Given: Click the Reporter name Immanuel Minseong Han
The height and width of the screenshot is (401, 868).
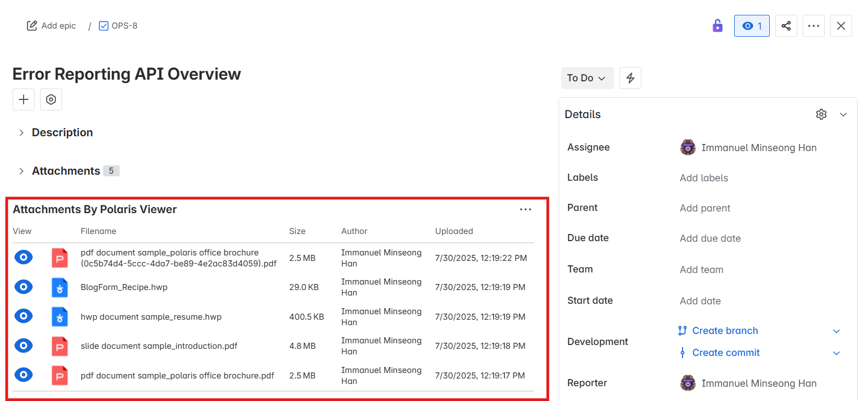Looking at the screenshot, I should 759,383.
